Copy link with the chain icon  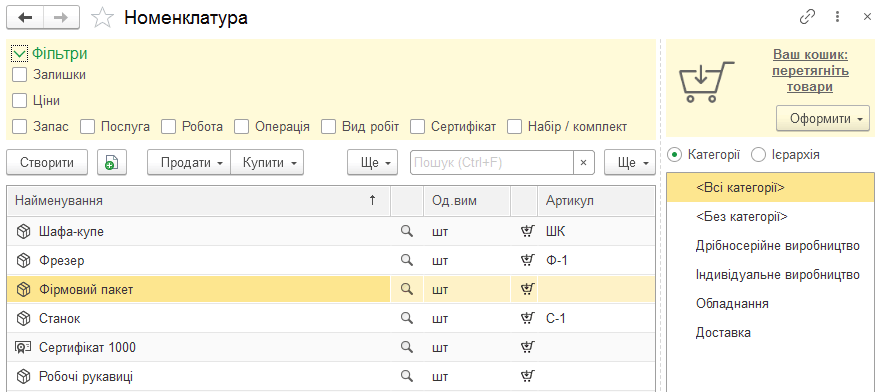(x=807, y=17)
